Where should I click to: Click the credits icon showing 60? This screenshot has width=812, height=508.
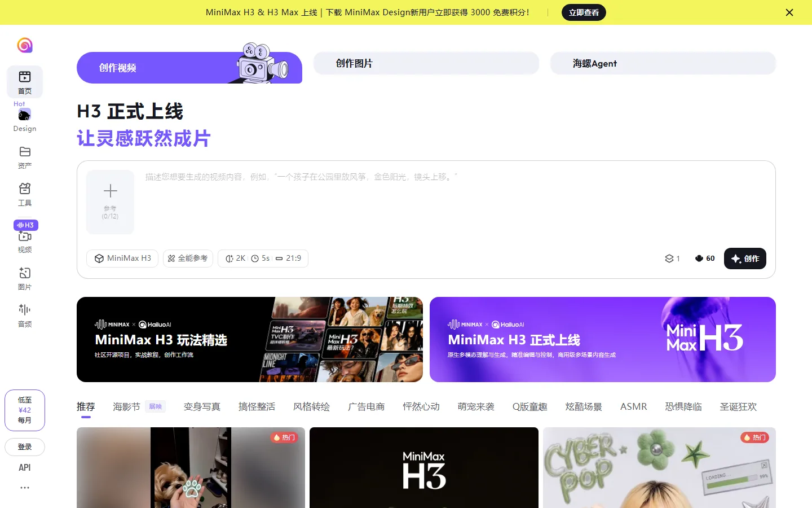(x=705, y=259)
